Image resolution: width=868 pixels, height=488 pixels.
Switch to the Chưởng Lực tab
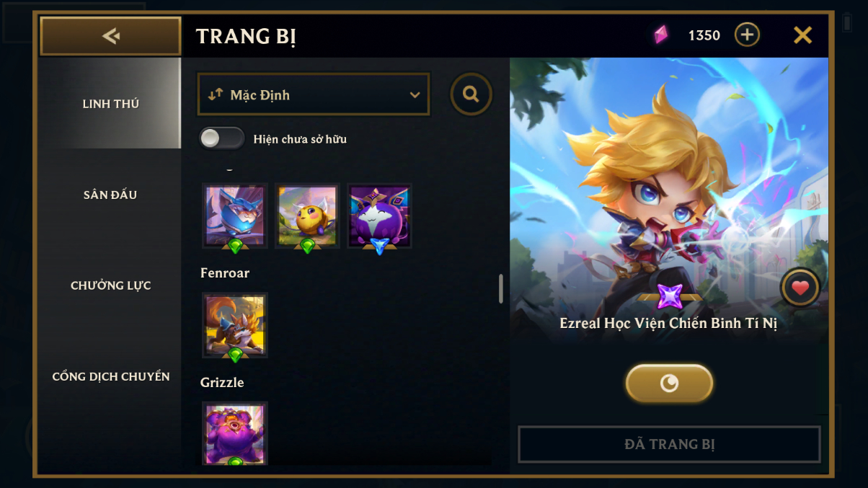tap(110, 285)
